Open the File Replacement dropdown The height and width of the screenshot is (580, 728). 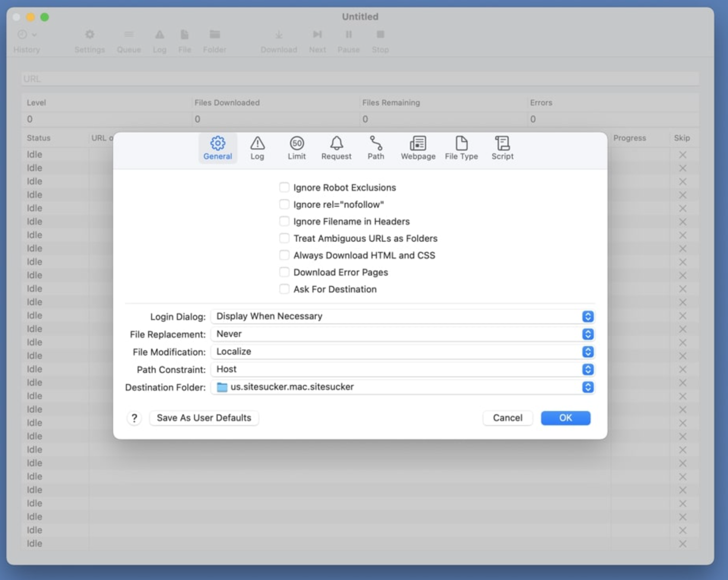[403, 334]
